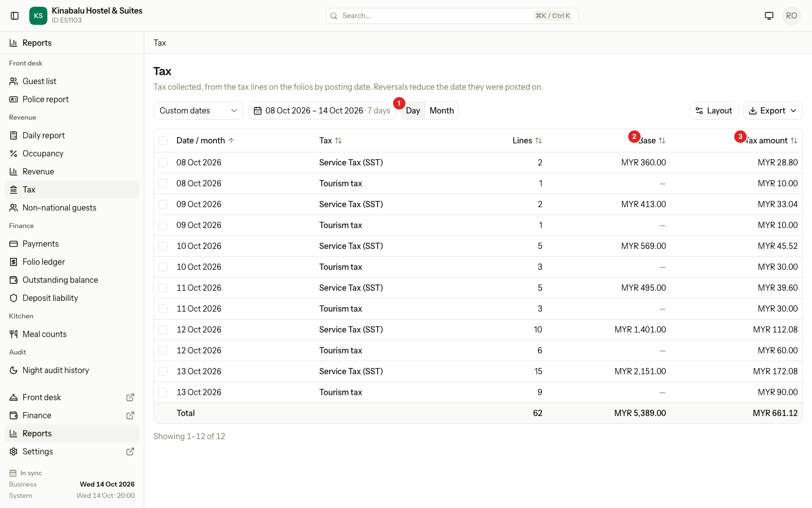The height and width of the screenshot is (508, 812).
Task: Click the Night audit history moon icon
Action: (x=14, y=370)
